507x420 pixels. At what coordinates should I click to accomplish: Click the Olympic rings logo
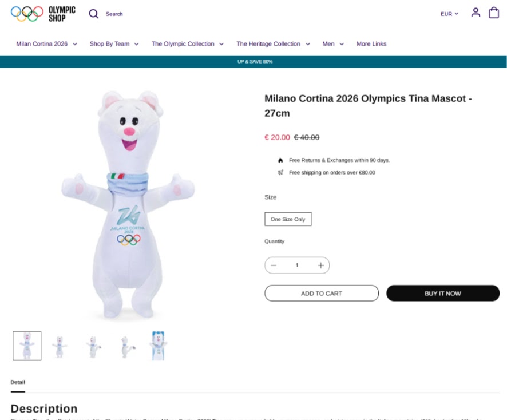click(x=27, y=12)
